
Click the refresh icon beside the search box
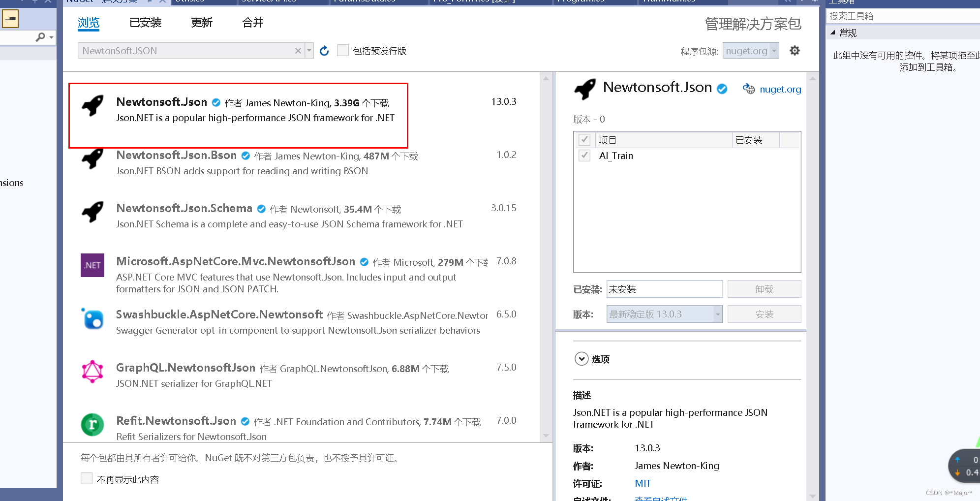point(324,51)
